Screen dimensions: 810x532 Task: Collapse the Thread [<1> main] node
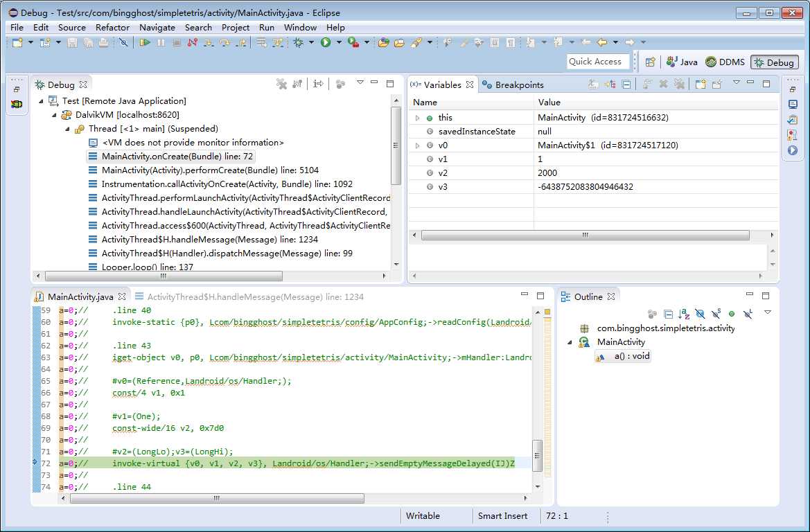(68, 129)
